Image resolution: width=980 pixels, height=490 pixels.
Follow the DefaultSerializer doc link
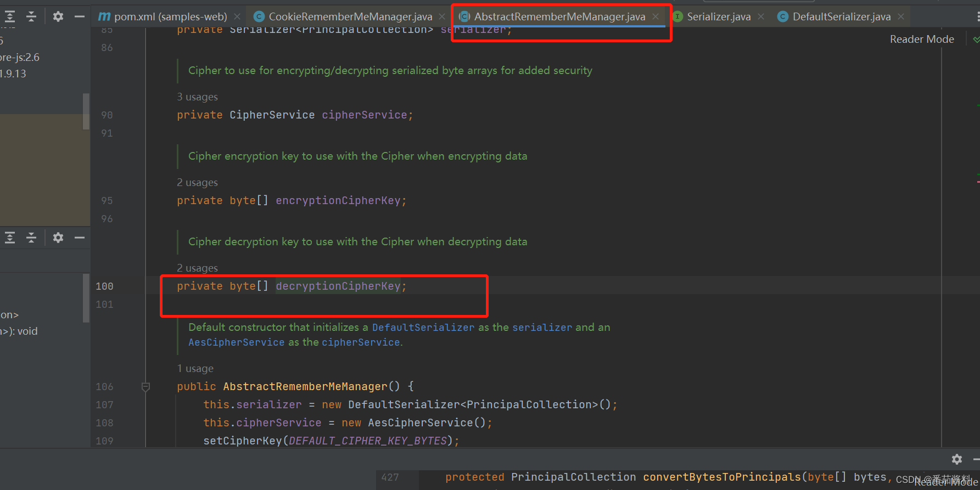pos(423,328)
